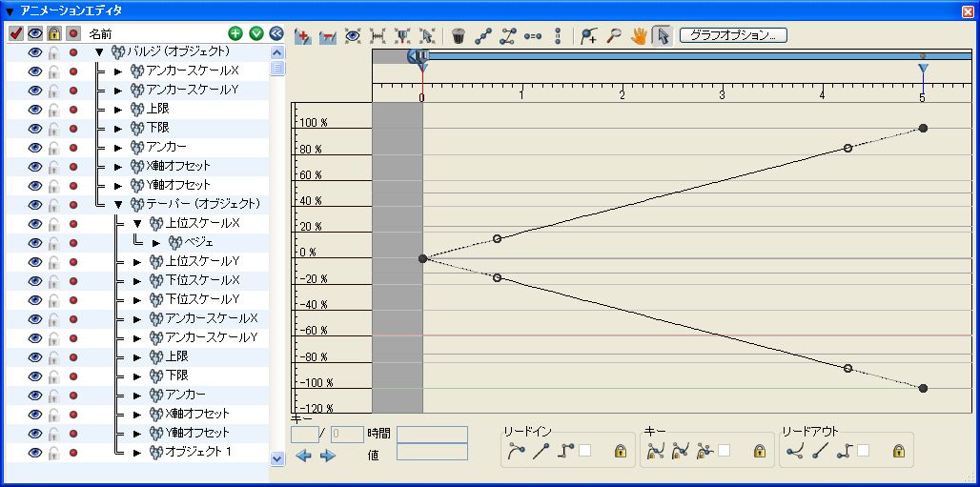Toggle visibility eye of バルジ (オブジェクト) row

[x=35, y=52]
